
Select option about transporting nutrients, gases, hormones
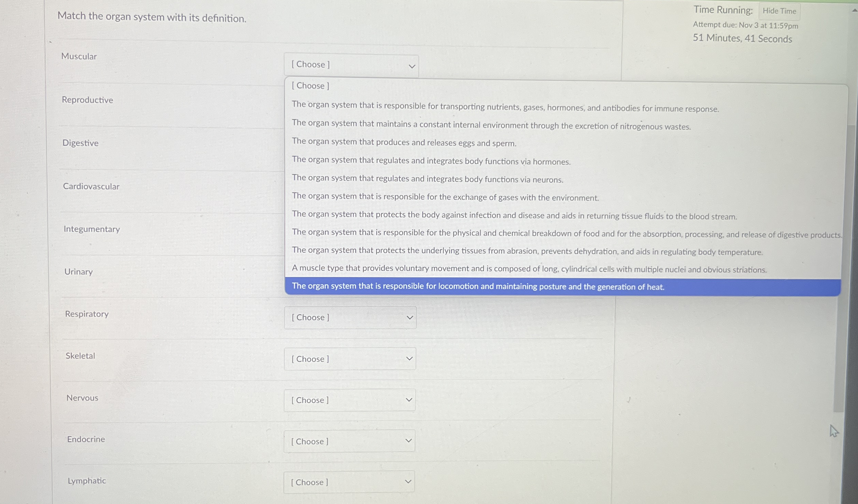[x=505, y=107]
